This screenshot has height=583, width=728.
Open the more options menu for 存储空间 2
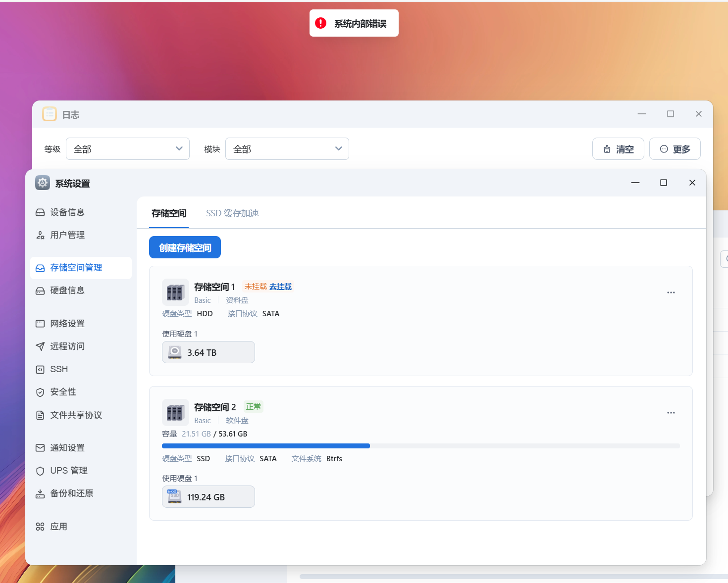(x=671, y=413)
